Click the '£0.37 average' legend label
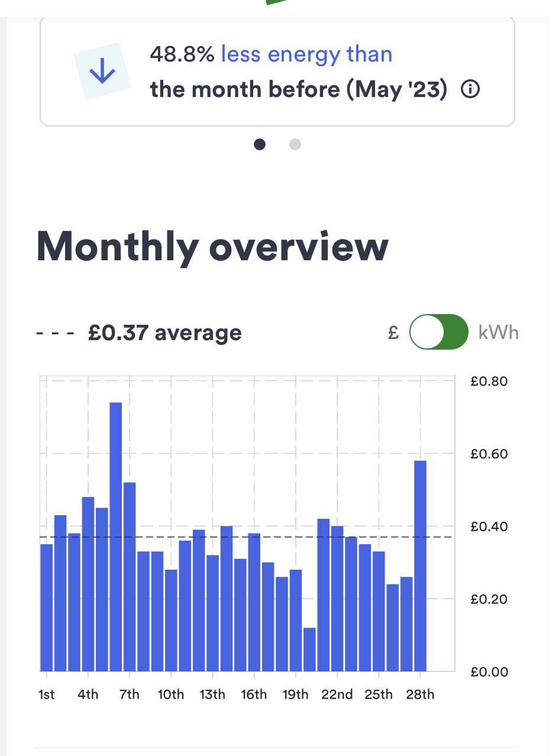The height and width of the screenshot is (756, 549). [164, 333]
